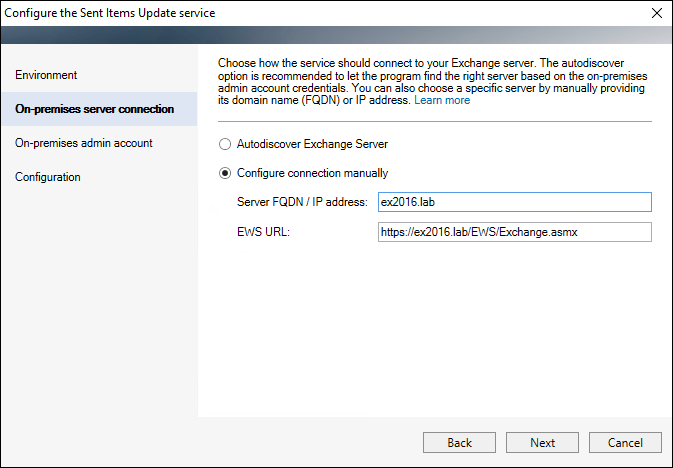
Task: Click the Configure connection manually label text
Action: pos(312,173)
